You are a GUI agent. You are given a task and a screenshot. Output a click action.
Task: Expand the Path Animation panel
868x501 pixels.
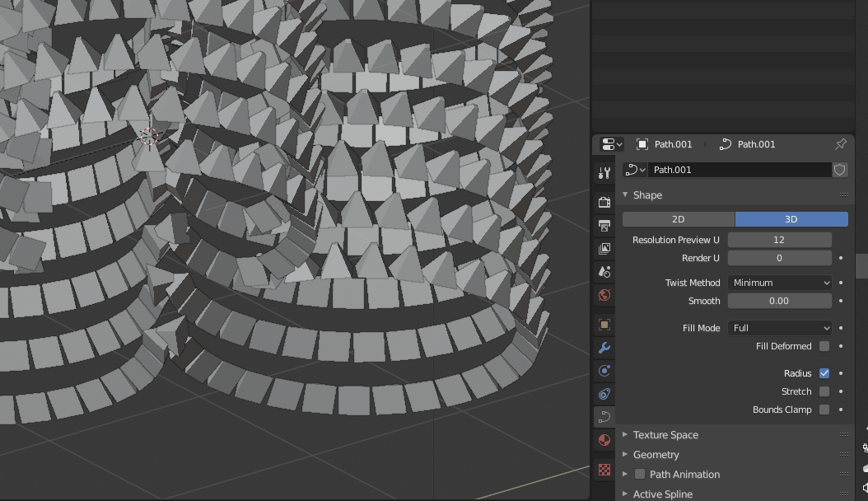[x=625, y=475]
